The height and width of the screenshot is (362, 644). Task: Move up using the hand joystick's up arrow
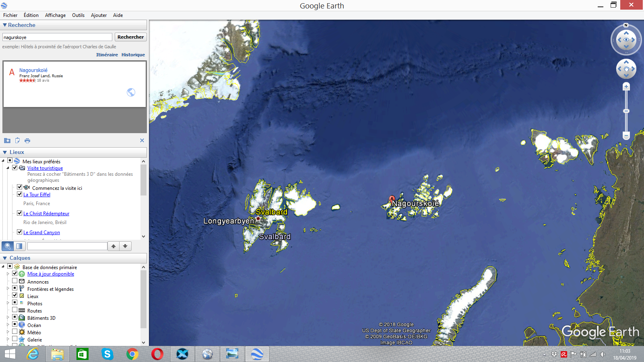626,62
